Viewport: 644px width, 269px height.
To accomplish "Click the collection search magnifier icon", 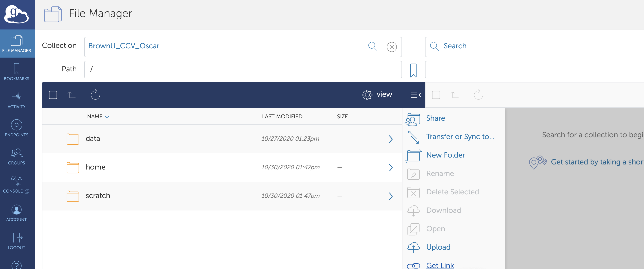I will (x=372, y=47).
